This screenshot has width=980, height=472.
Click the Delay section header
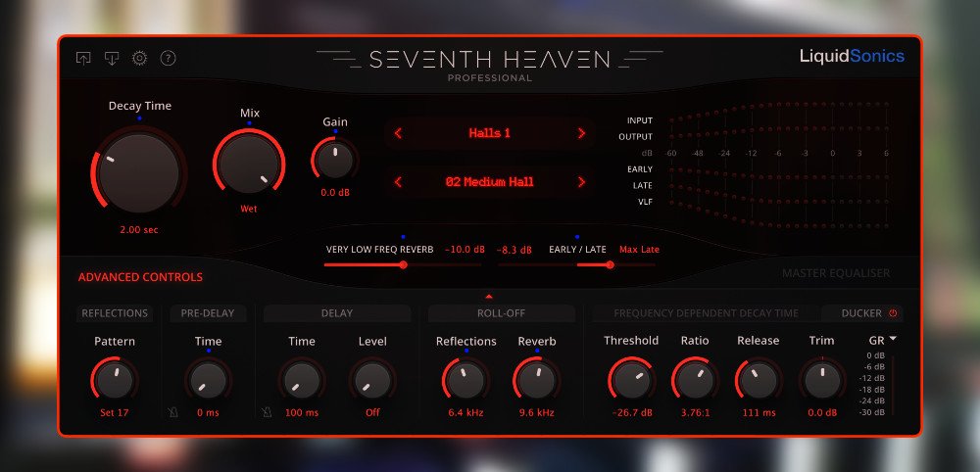[x=337, y=313]
